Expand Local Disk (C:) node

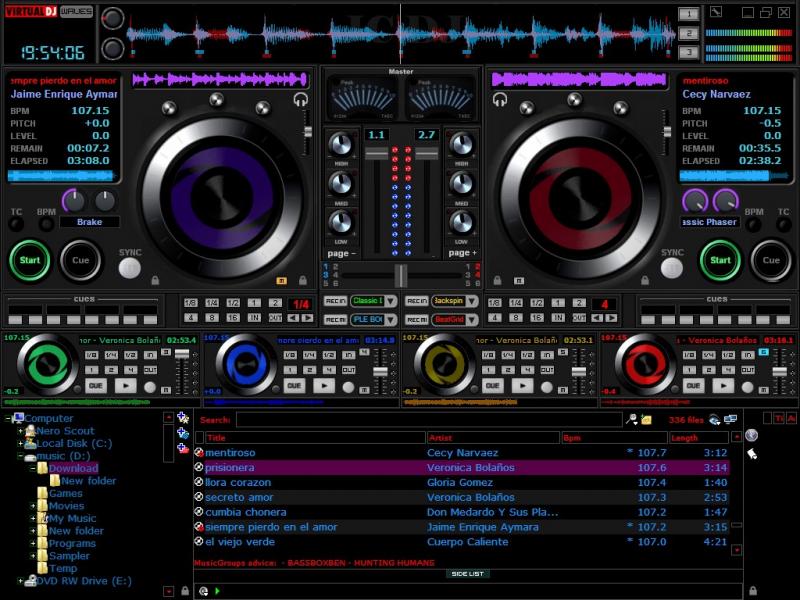(20, 444)
